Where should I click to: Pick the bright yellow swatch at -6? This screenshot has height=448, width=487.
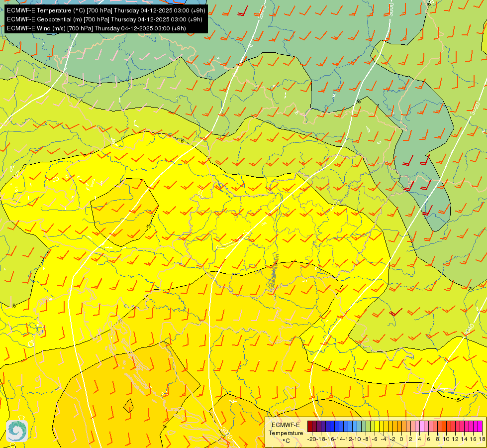click(377, 426)
